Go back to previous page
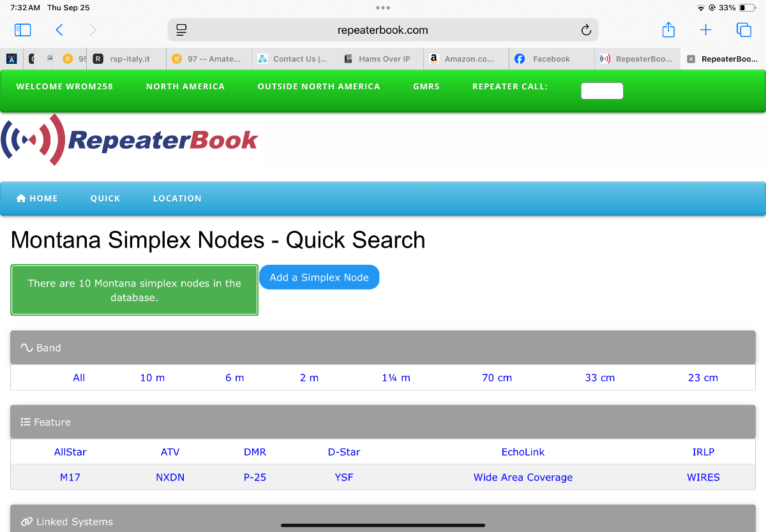The width and height of the screenshot is (766, 532). (x=59, y=30)
